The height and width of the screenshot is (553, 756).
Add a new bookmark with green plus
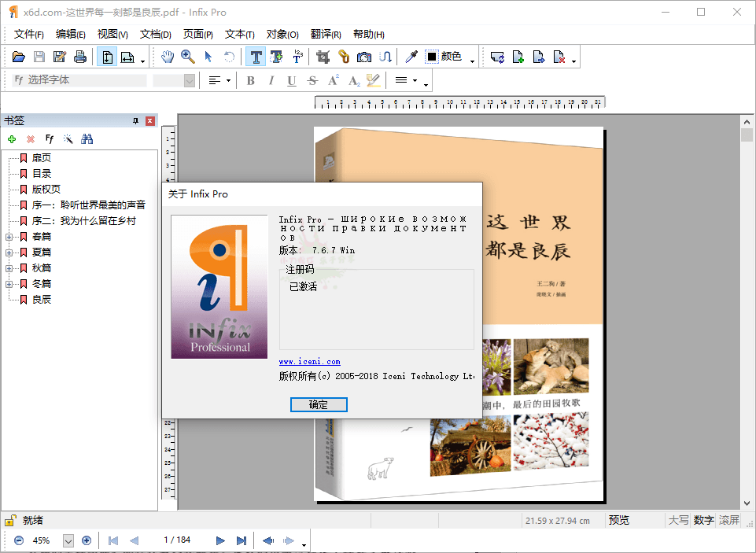coord(12,139)
